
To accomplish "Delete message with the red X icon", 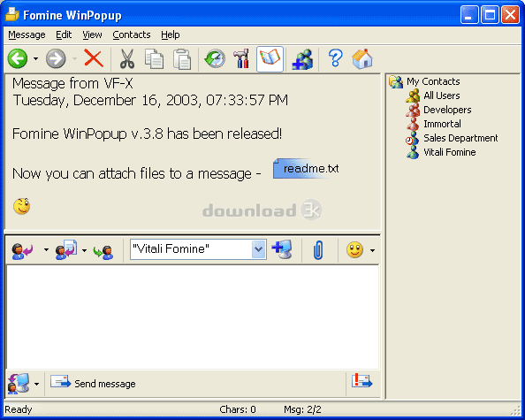I will pos(94,58).
